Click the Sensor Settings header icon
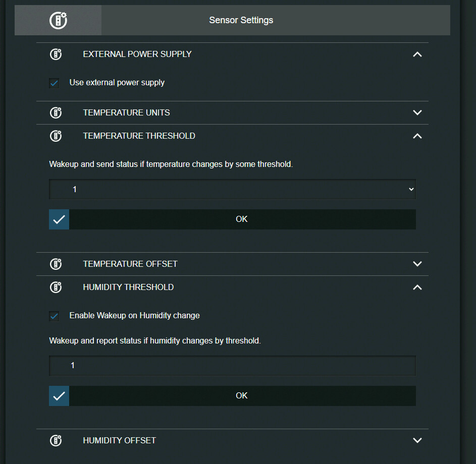The height and width of the screenshot is (464, 476). 58,20
